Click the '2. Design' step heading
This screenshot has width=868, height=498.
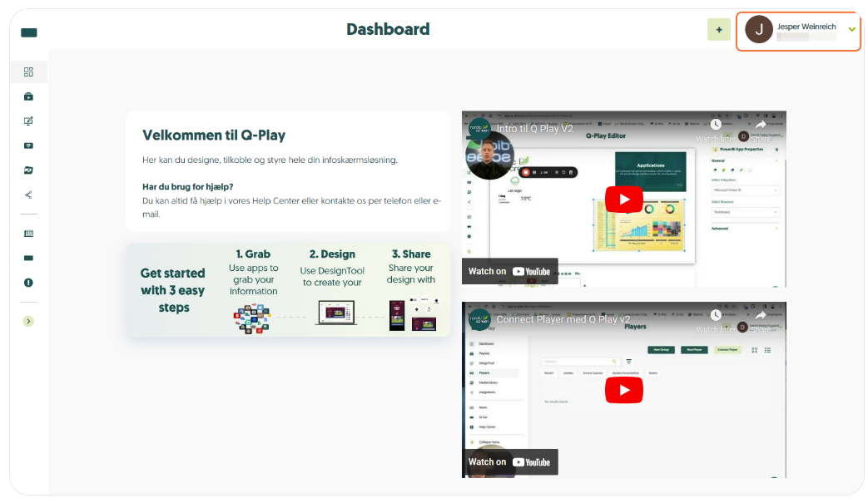[x=332, y=254]
